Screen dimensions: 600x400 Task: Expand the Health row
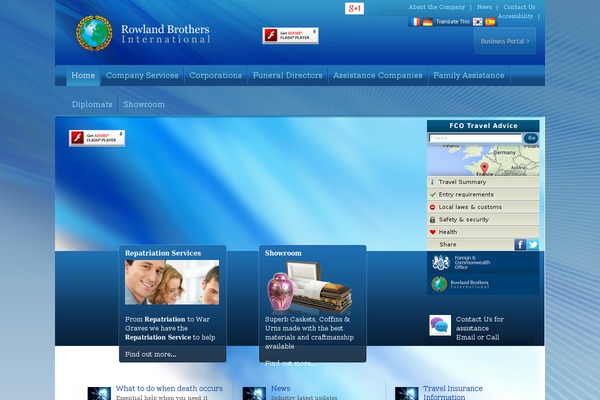483,232
